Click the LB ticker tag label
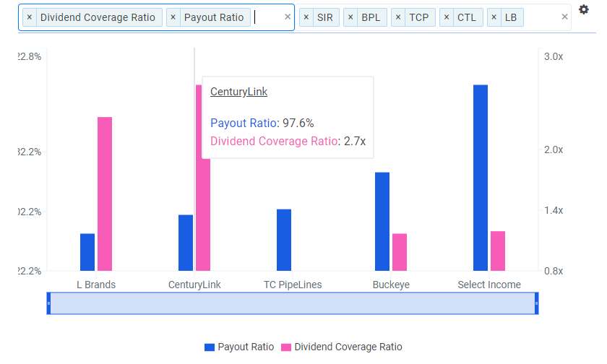Image resolution: width=607 pixels, height=364 pixels. 511,17
